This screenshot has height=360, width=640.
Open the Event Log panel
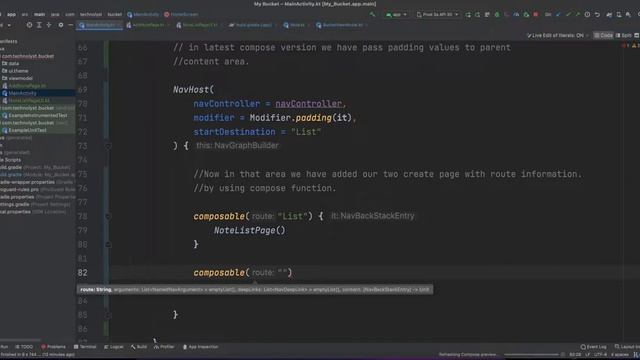click(x=593, y=347)
